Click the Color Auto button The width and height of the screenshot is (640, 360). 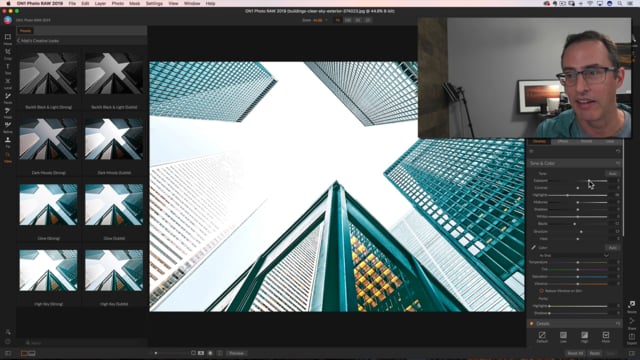pos(612,248)
